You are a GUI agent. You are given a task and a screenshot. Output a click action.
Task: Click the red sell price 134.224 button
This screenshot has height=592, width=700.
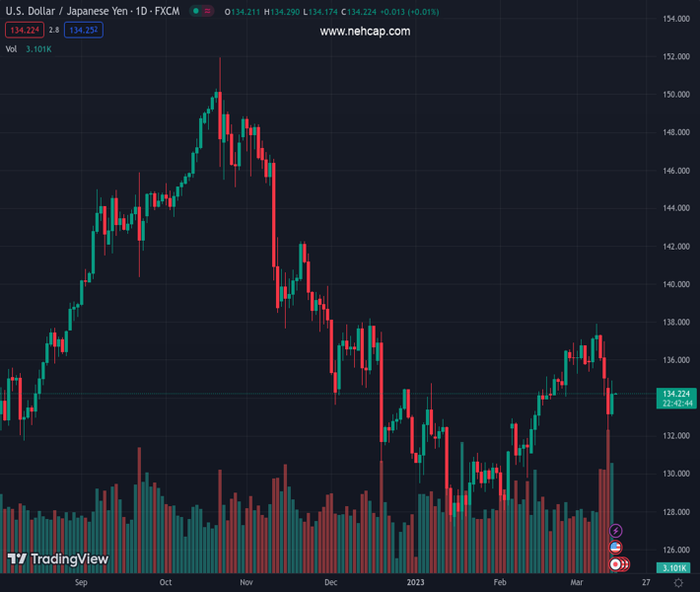(24, 30)
